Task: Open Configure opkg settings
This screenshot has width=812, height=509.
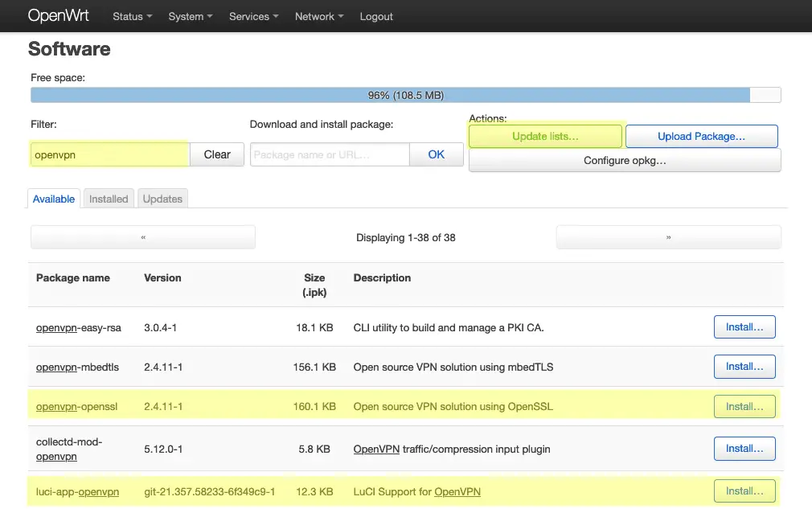Action: [x=625, y=161]
